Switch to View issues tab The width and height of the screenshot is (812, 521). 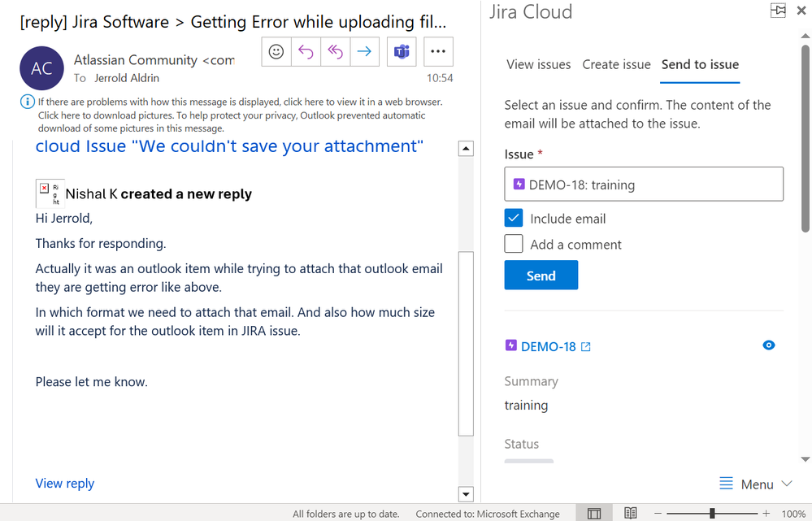[x=539, y=65]
